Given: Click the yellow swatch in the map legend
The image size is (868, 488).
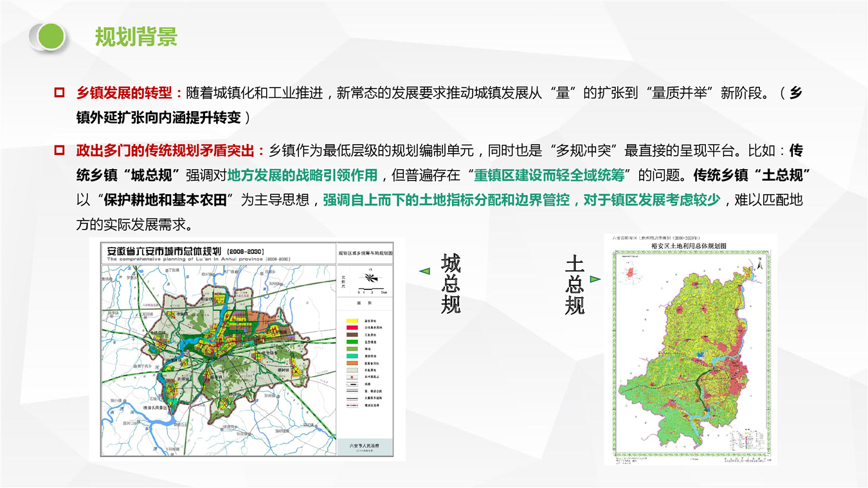Looking at the screenshot, I should click(352, 320).
